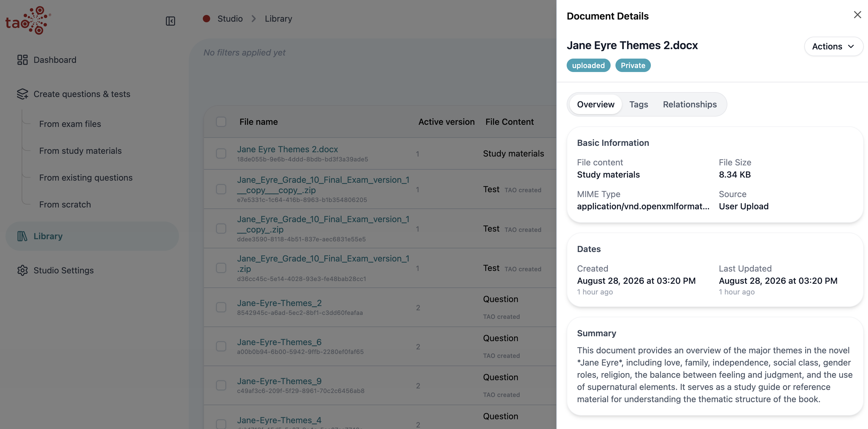Close the Document Details panel

click(x=857, y=15)
